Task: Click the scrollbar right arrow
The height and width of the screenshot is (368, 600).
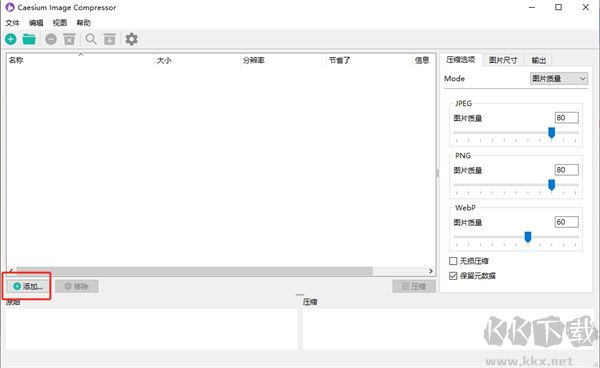Action: pos(431,271)
